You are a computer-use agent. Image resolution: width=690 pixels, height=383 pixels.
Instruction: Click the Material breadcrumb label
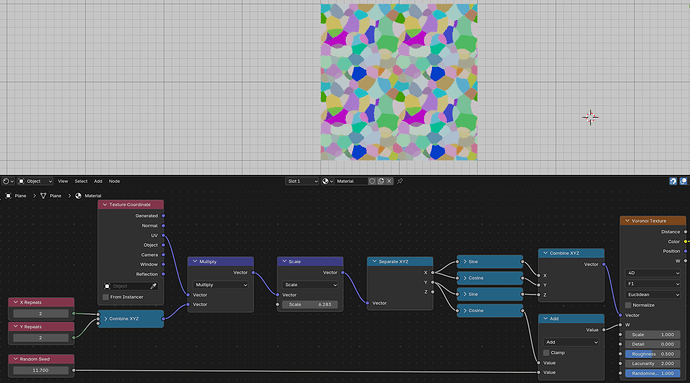click(x=93, y=196)
